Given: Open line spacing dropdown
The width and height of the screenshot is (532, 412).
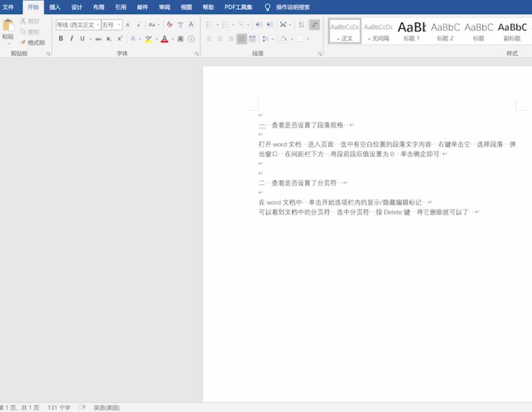Looking at the screenshot, I should tap(272, 39).
